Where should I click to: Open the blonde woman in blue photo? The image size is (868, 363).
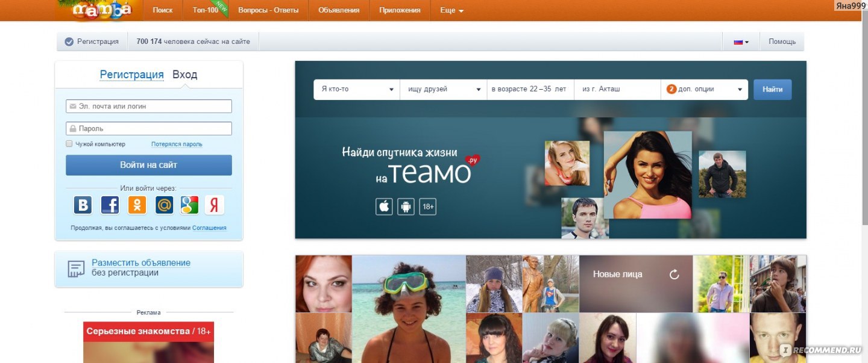pos(550,338)
